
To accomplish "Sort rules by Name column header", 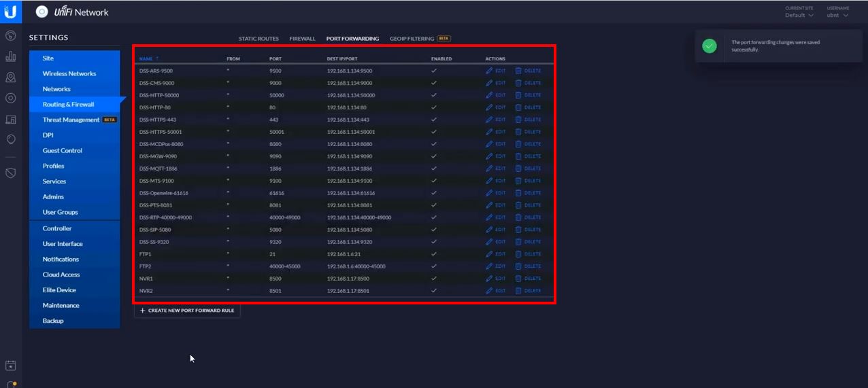I will (x=146, y=58).
